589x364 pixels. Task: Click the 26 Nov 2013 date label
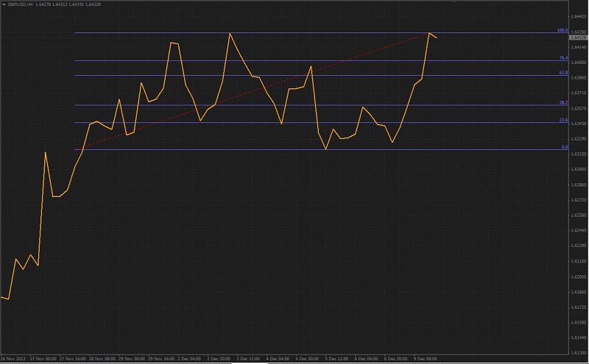tap(14, 360)
